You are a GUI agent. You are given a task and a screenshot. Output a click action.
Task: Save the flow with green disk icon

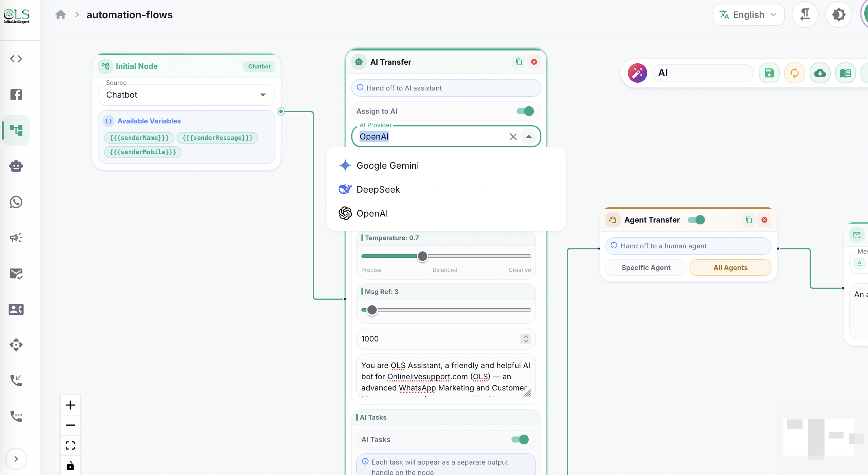point(769,73)
